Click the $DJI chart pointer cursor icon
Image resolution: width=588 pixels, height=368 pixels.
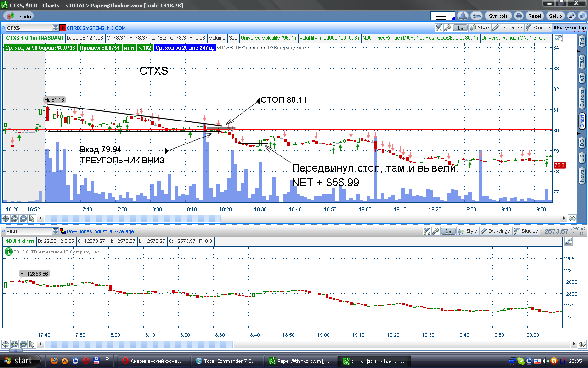(32, 344)
